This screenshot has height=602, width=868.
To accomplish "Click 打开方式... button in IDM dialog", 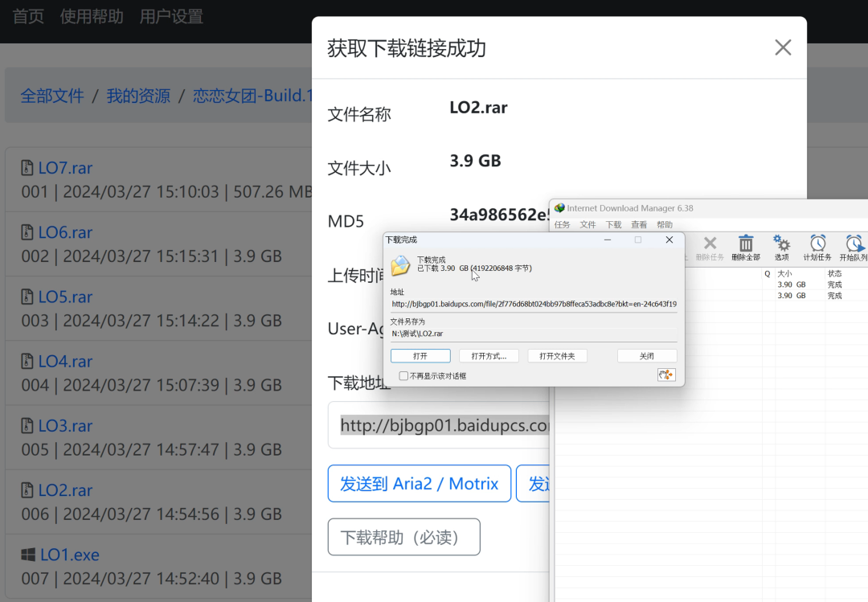I will pos(489,356).
